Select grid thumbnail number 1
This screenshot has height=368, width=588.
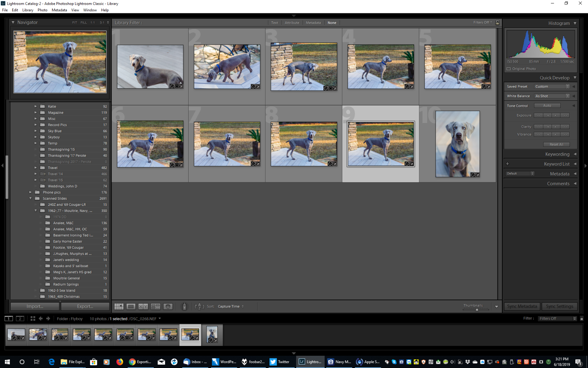point(150,67)
